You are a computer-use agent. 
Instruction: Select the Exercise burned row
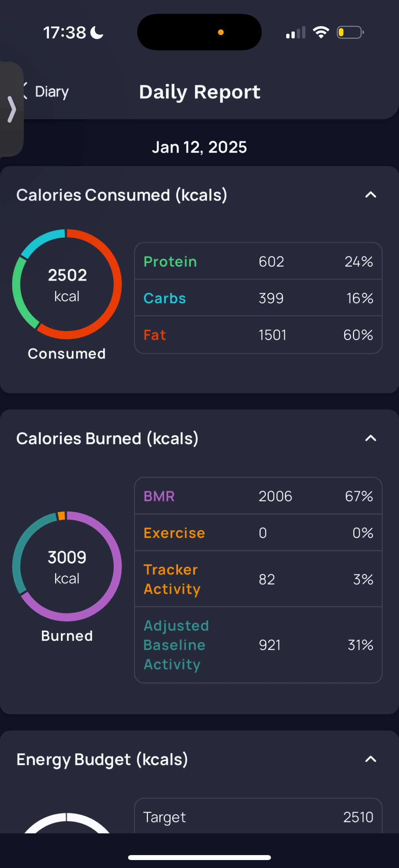[258, 533]
